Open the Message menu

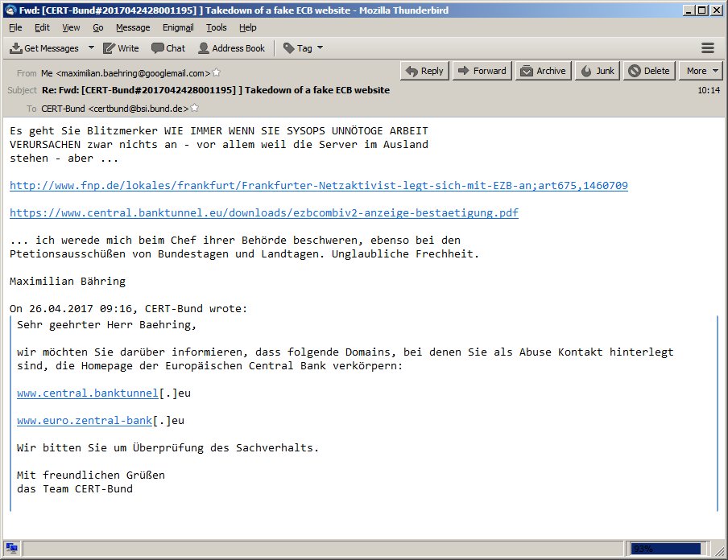pyautogui.click(x=133, y=28)
